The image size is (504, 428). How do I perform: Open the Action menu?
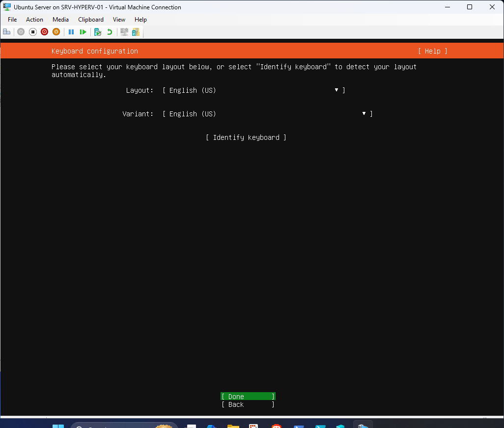[34, 20]
